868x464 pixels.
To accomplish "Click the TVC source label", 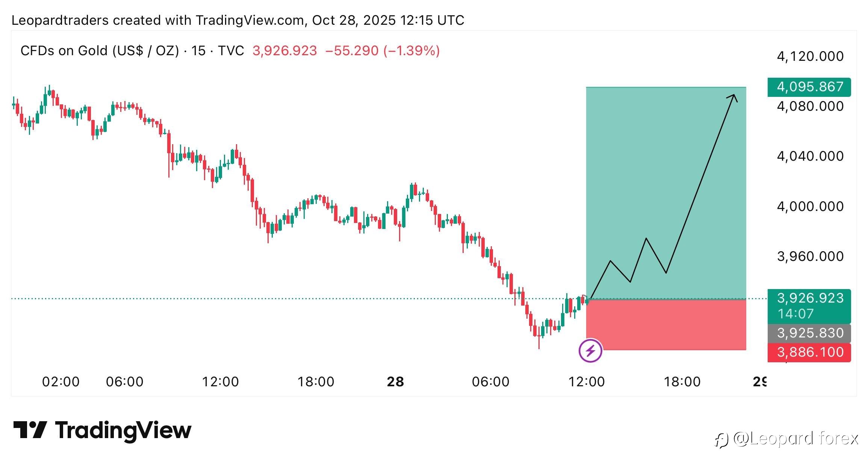I will (231, 51).
